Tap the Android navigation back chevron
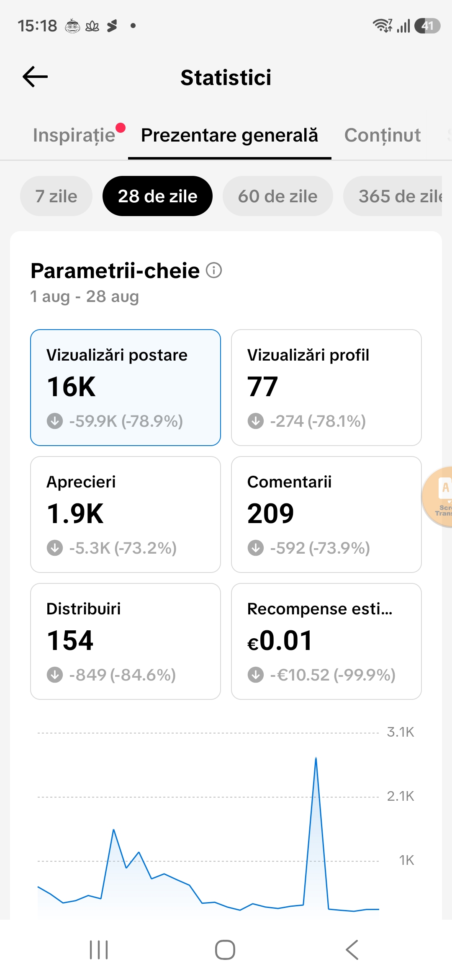 [x=352, y=950]
